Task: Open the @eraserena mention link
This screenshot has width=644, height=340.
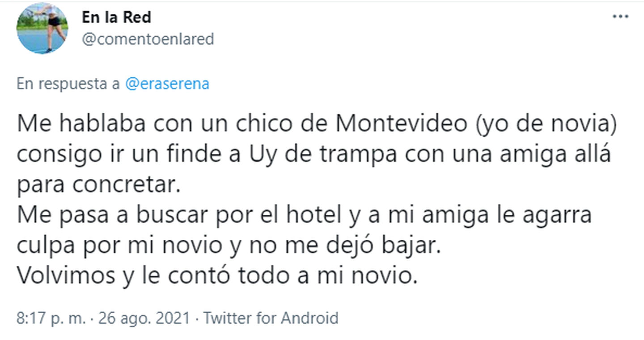Action: (x=167, y=84)
